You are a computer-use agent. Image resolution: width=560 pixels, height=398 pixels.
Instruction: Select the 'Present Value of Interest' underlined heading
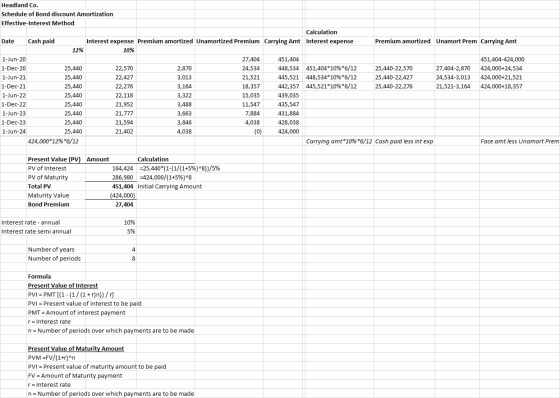coord(63,285)
